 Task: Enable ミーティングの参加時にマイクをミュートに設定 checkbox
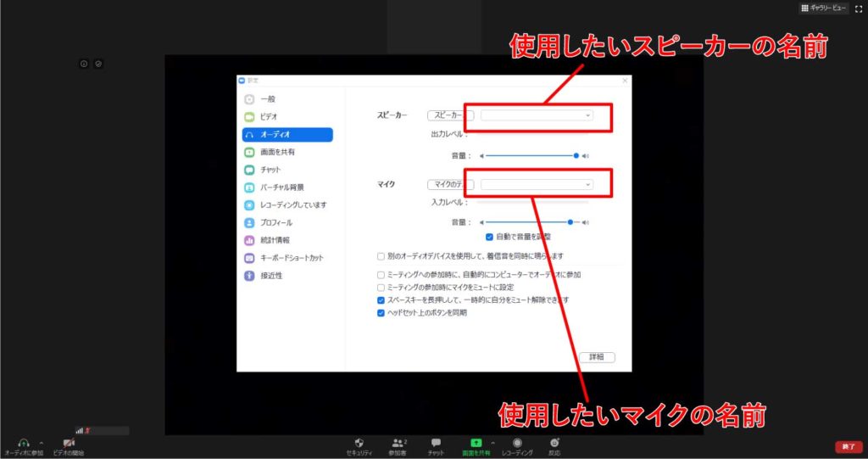381,288
